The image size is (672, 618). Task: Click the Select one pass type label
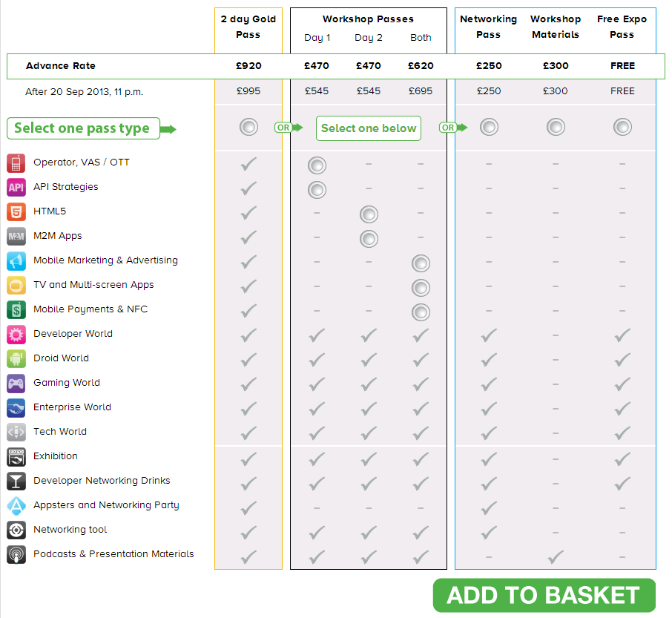tap(82, 128)
